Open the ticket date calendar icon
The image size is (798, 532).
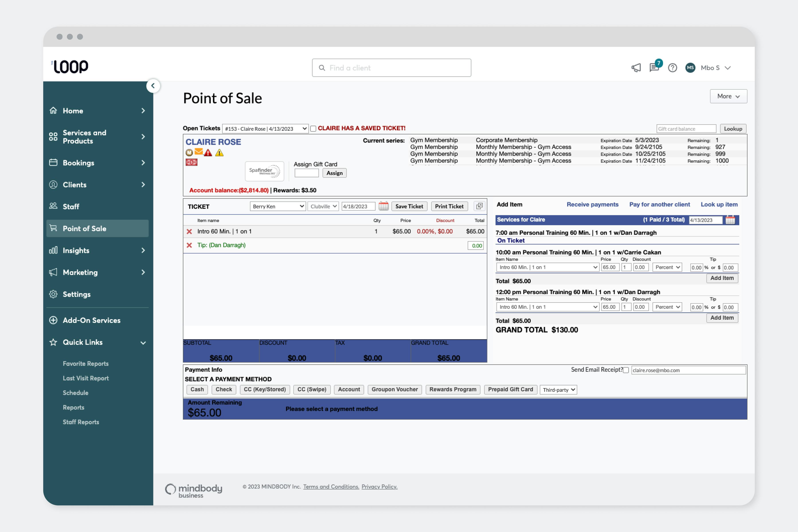tap(383, 206)
